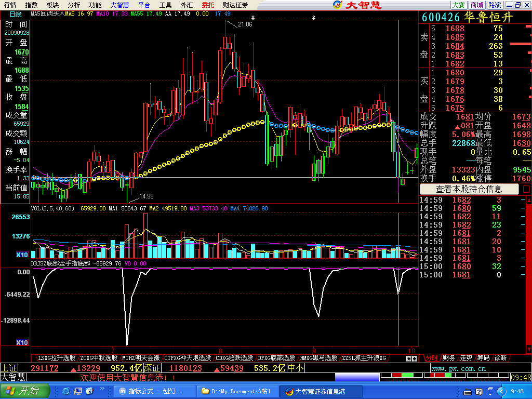Switch to CDXG超跌选股 indicator tab
Image resolution: width=532 pixels, height=399 pixels.
[234, 358]
